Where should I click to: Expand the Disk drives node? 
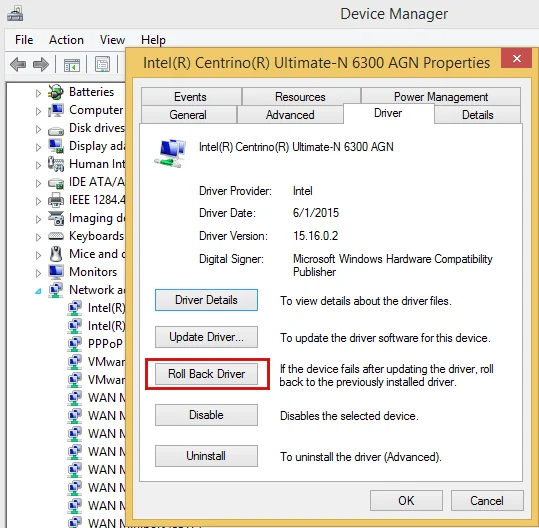tap(38, 129)
